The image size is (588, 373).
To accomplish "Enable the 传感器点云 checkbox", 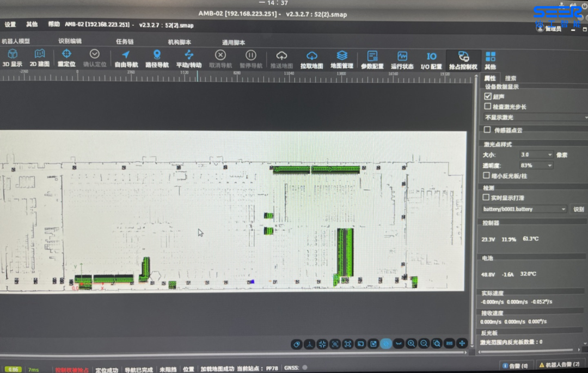I will tap(487, 130).
